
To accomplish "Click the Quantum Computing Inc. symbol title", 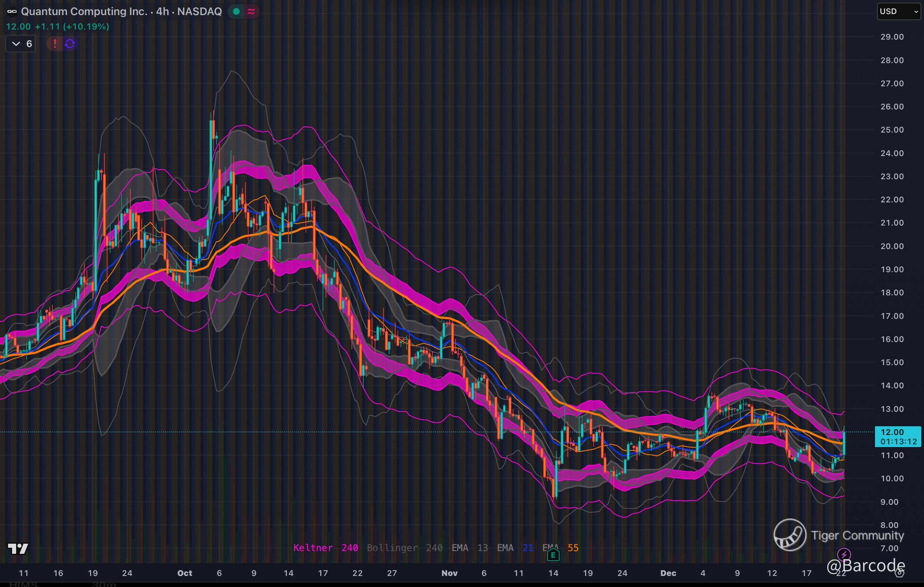I will [x=84, y=11].
